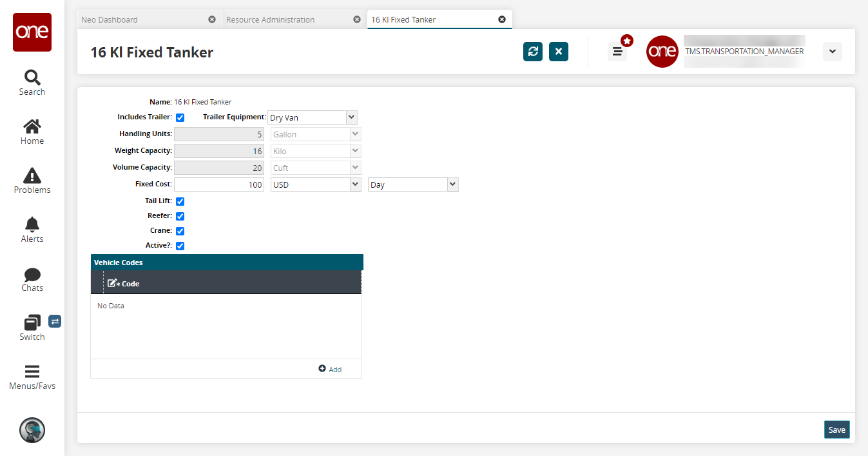Open Menus/Favs

tap(32, 377)
